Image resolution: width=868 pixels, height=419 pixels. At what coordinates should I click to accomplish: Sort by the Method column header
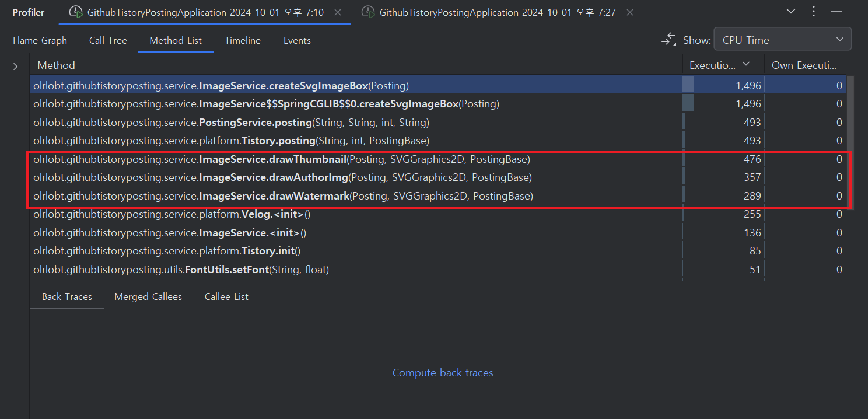point(356,65)
